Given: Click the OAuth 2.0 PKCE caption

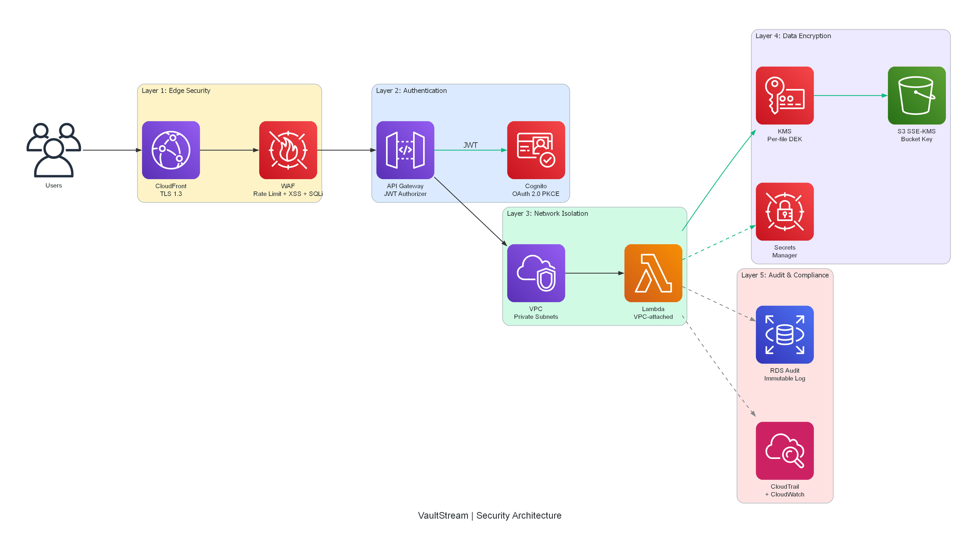Looking at the screenshot, I should click(536, 194).
